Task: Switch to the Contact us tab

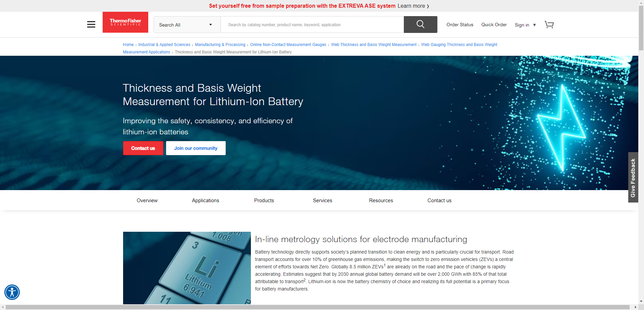Action: 439,201
